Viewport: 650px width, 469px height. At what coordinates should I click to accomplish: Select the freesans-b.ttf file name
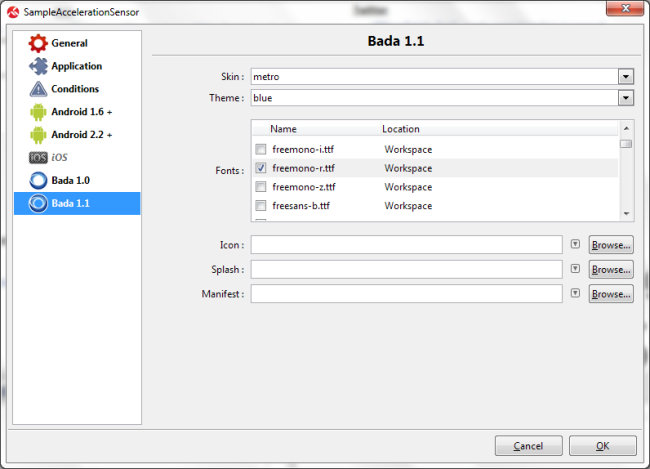coord(301,205)
